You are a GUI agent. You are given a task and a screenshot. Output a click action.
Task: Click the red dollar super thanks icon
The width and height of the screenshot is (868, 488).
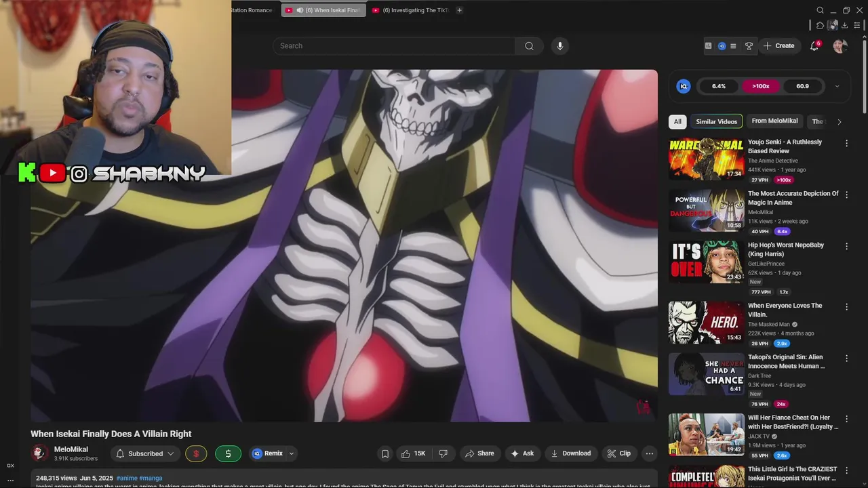[196, 453]
